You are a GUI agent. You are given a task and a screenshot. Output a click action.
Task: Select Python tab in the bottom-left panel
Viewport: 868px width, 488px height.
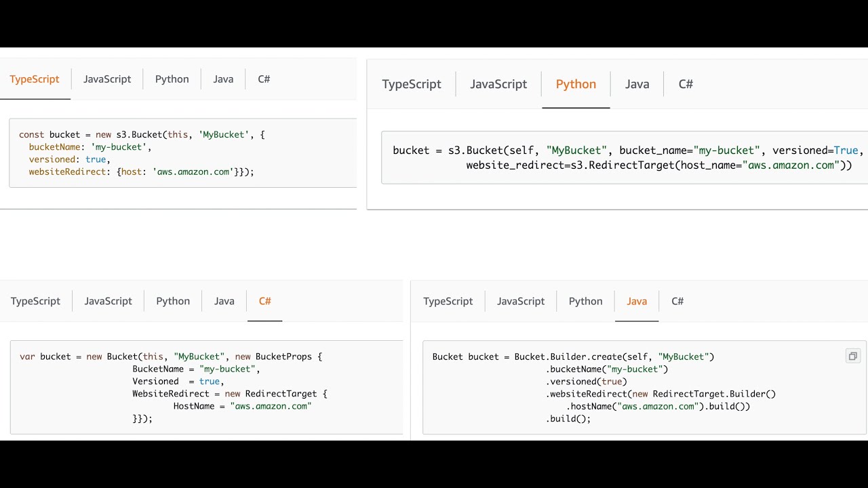(173, 301)
